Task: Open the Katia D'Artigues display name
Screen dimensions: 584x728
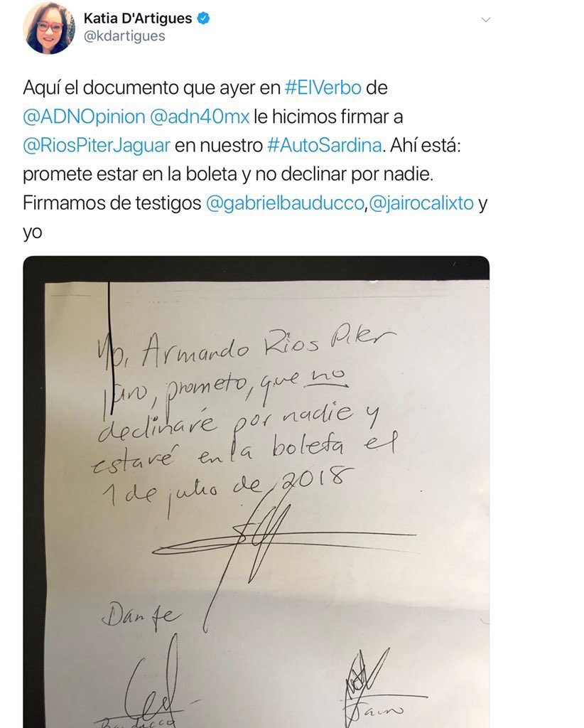Action: (x=138, y=18)
